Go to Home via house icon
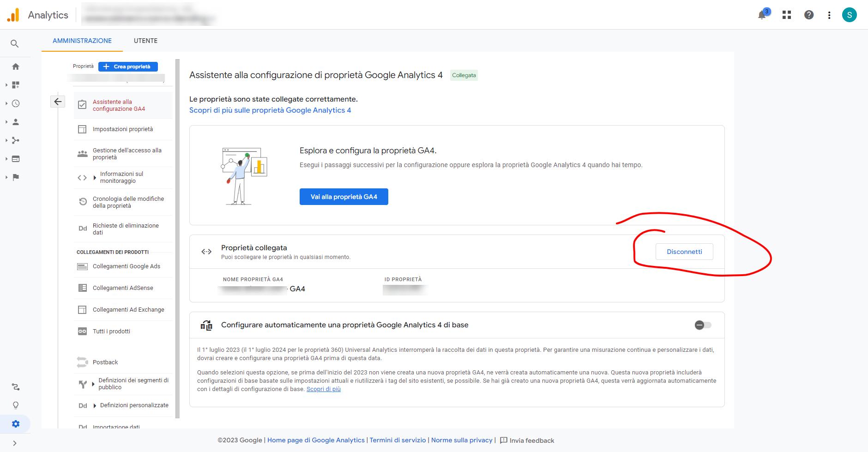868x452 pixels. tap(15, 66)
